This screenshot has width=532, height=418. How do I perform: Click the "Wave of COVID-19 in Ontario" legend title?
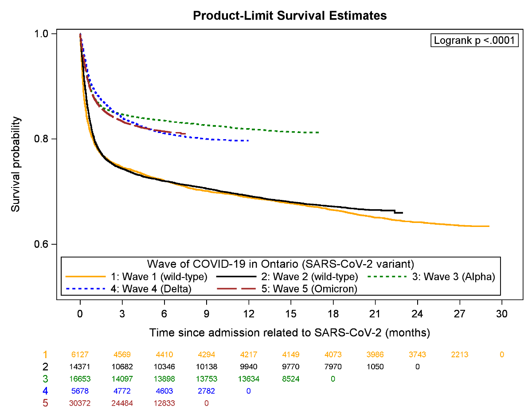280,263
